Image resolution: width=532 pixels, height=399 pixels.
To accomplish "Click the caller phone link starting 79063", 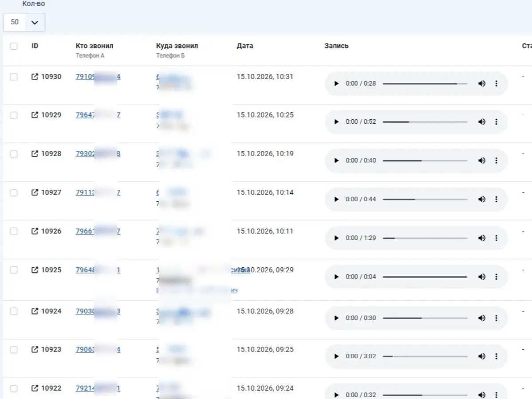I will click(x=98, y=349).
